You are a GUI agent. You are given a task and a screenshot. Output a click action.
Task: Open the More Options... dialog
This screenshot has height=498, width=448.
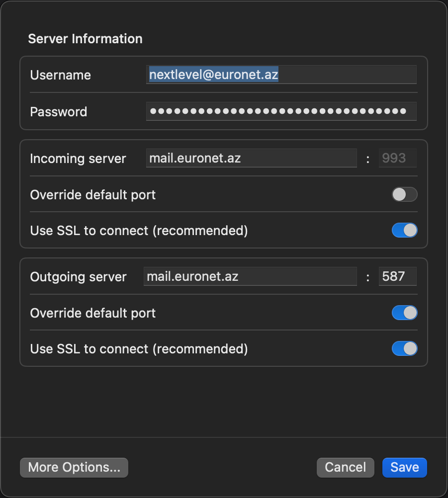(x=74, y=468)
